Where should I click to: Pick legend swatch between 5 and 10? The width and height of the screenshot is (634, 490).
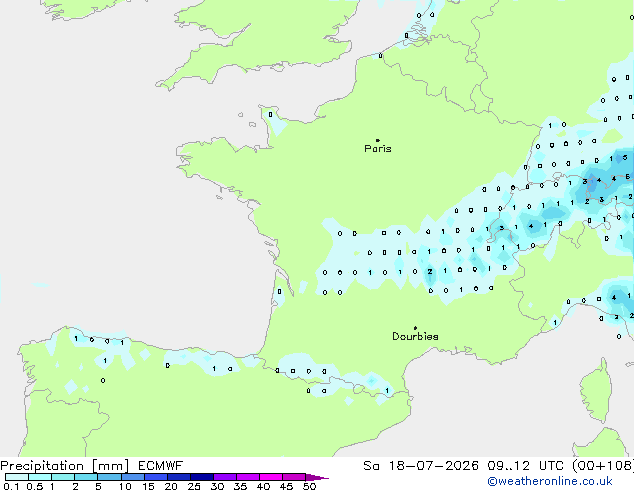109,477
